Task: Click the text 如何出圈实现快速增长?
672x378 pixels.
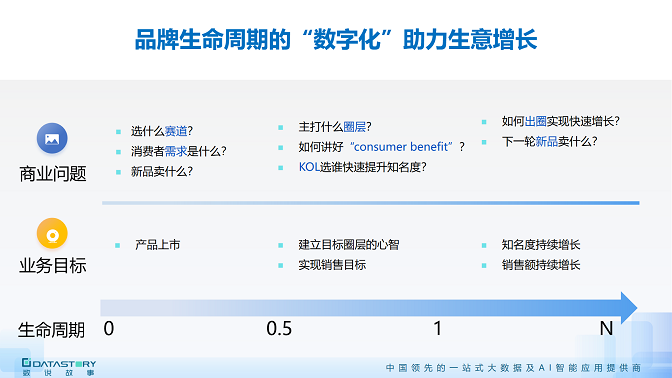Action: 561,121
